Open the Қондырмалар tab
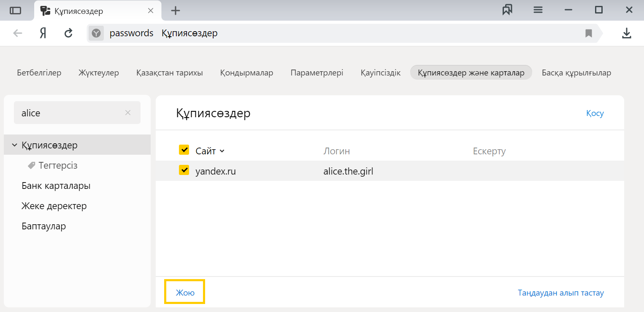644x312 pixels. coord(247,73)
